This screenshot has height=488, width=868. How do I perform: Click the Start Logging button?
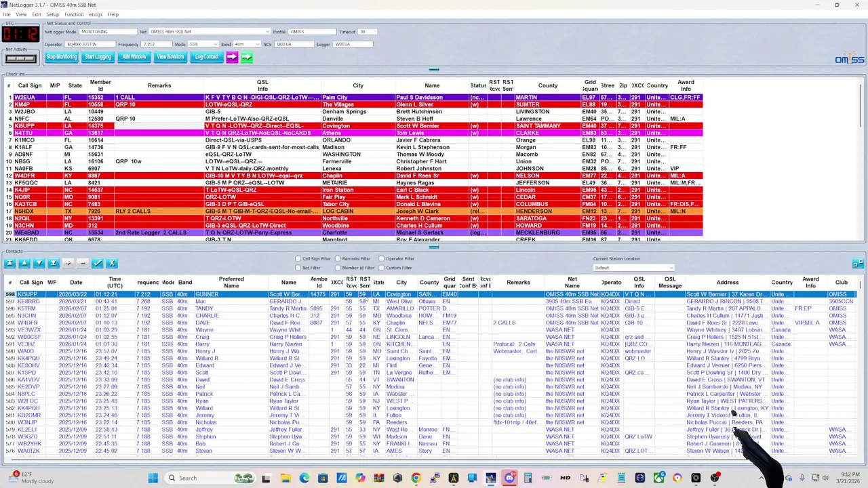click(x=98, y=57)
